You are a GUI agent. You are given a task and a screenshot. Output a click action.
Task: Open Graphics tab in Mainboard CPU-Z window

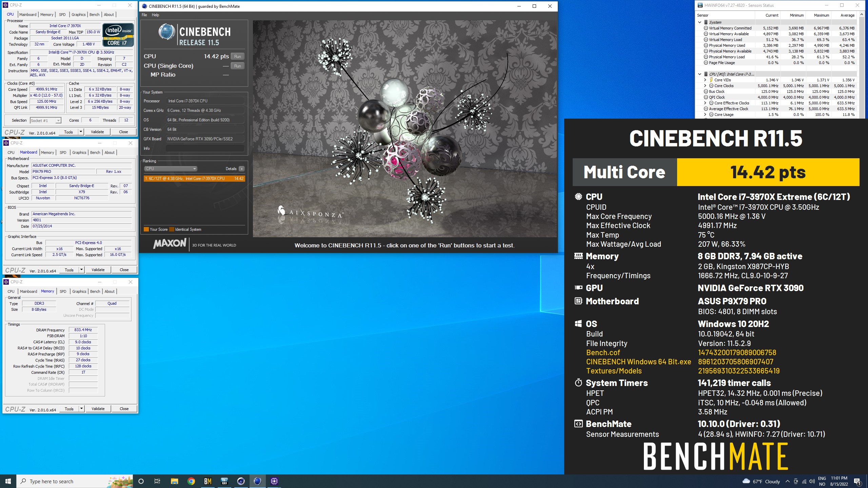pos(79,152)
